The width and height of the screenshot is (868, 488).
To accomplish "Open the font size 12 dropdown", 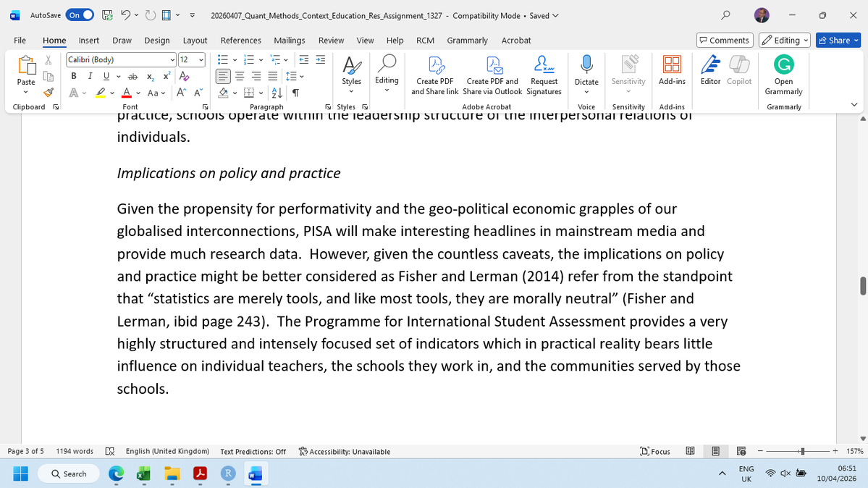I will (x=201, y=60).
